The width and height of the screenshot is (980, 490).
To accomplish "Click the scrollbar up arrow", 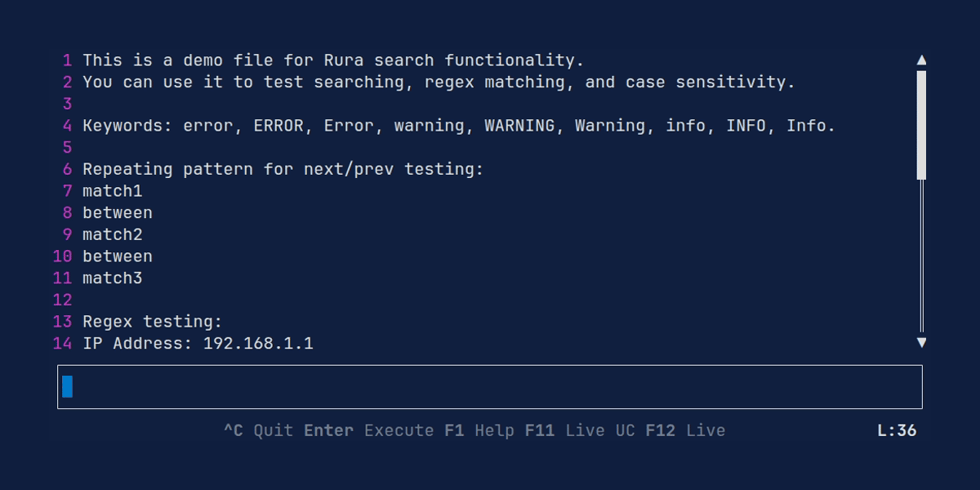I will click(921, 60).
